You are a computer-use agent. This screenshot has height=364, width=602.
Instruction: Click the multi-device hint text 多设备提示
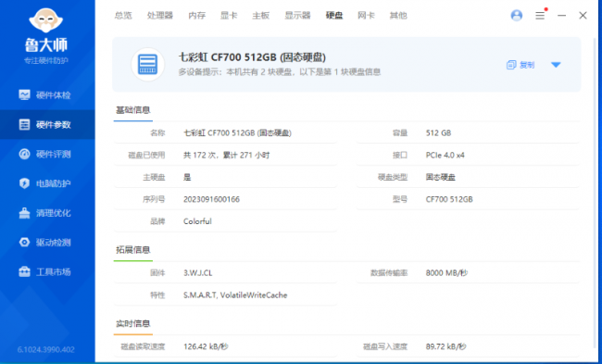[280, 72]
